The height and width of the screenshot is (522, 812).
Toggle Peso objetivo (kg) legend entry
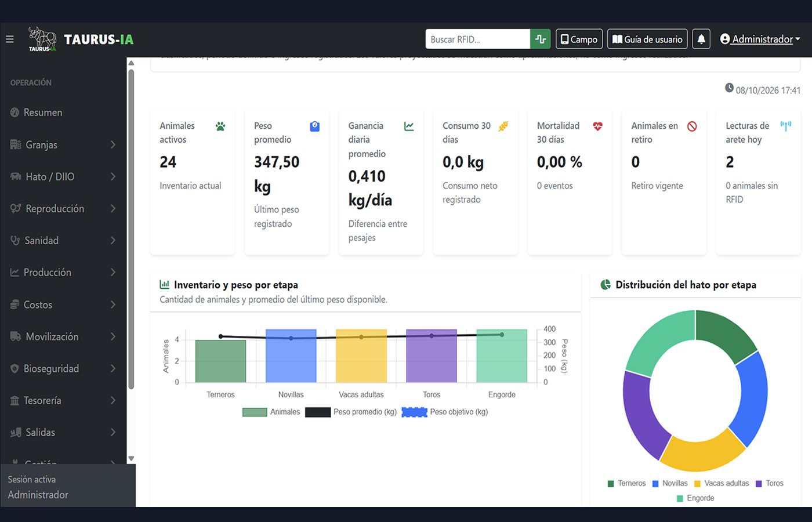(445, 412)
